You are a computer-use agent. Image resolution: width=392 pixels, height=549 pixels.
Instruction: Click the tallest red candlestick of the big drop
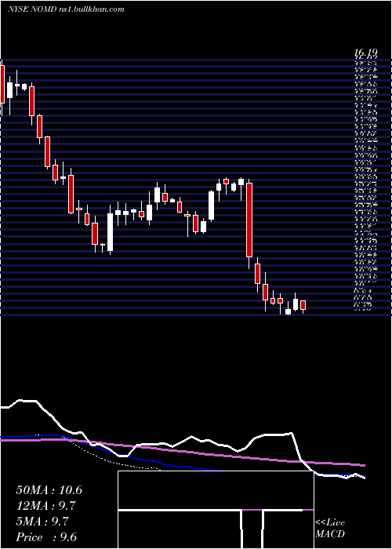pyautogui.click(x=249, y=220)
